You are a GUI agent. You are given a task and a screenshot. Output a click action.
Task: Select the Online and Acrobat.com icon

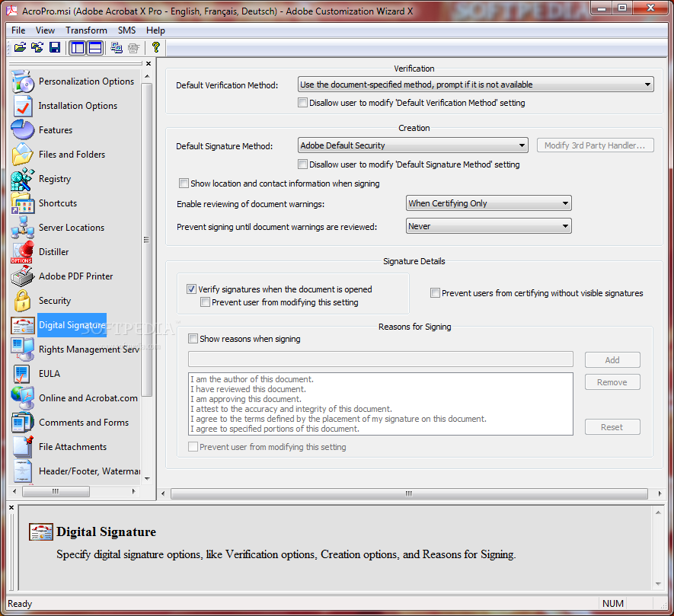click(x=23, y=398)
